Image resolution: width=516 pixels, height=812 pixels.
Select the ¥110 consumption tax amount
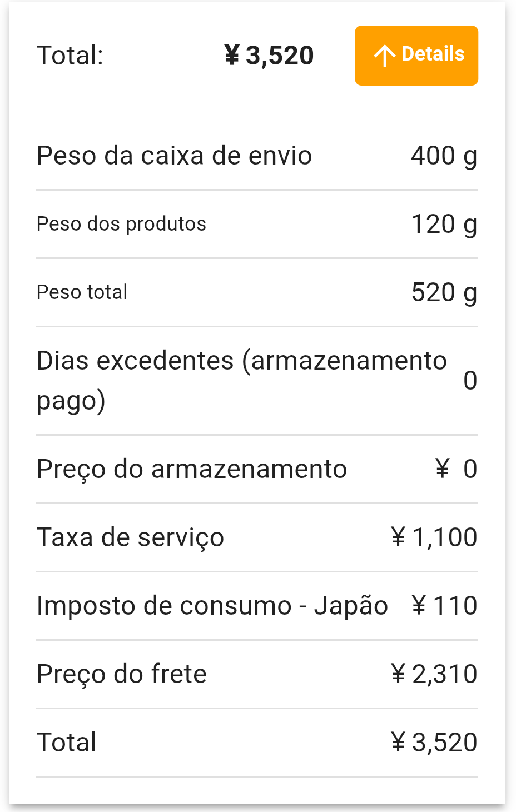(444, 606)
